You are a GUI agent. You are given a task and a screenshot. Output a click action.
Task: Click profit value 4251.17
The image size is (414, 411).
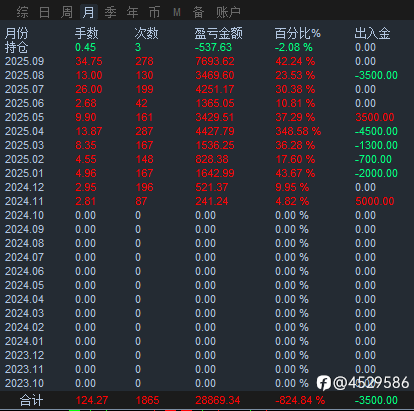215,89
